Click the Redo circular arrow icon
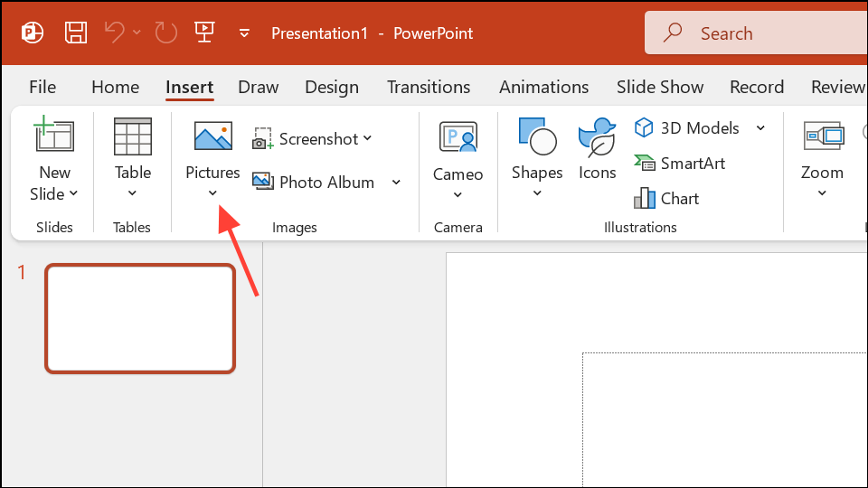868x488 pixels. [165, 33]
